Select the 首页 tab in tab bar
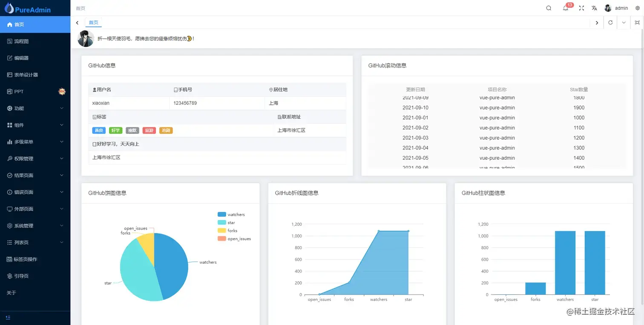The width and height of the screenshot is (644, 325). tap(93, 23)
